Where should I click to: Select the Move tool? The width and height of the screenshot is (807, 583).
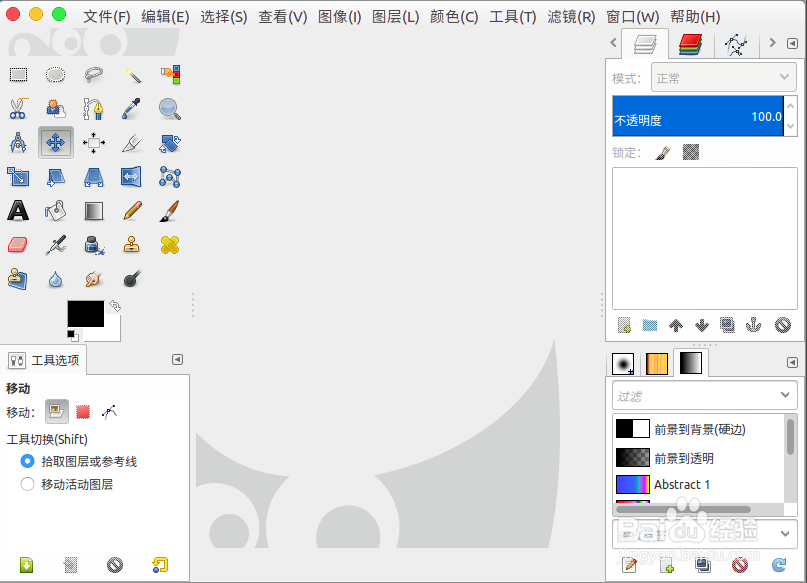pyautogui.click(x=56, y=143)
